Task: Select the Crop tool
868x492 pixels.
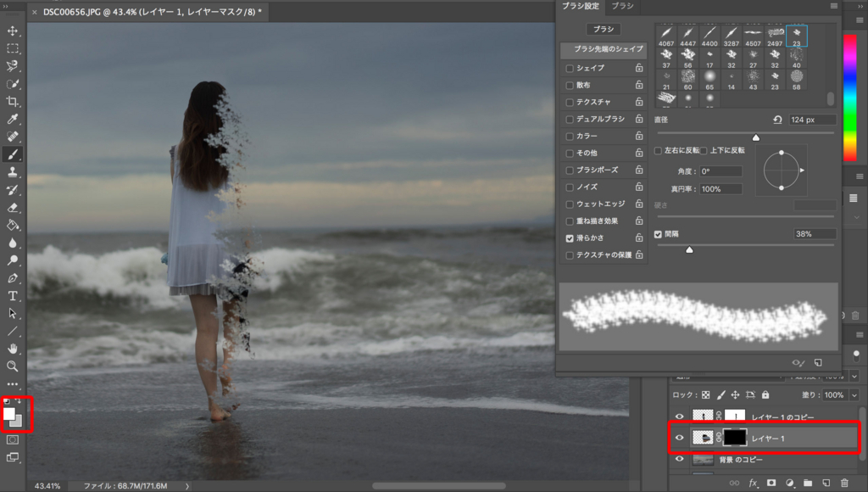Action: tap(12, 102)
